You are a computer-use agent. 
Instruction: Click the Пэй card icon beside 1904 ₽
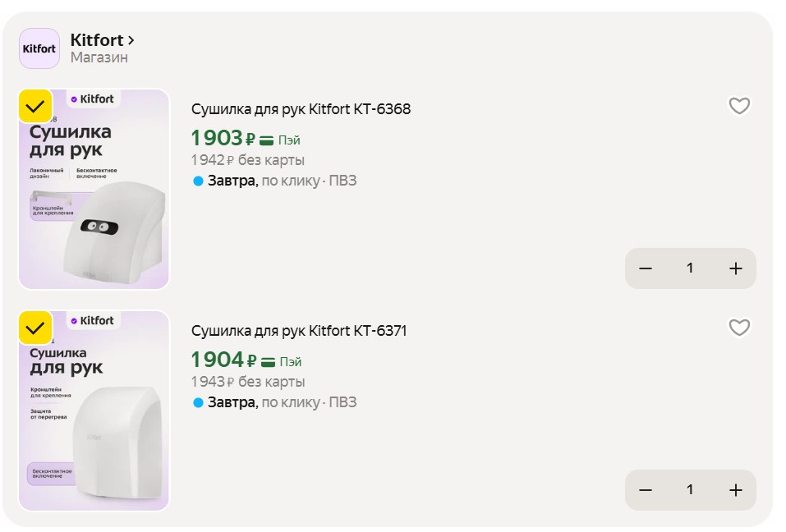pos(269,362)
